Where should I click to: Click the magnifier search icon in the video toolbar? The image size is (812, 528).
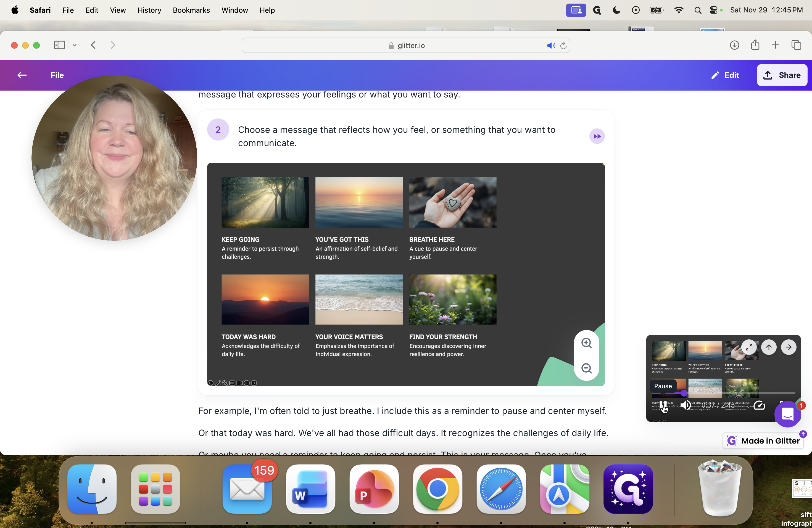click(x=225, y=383)
